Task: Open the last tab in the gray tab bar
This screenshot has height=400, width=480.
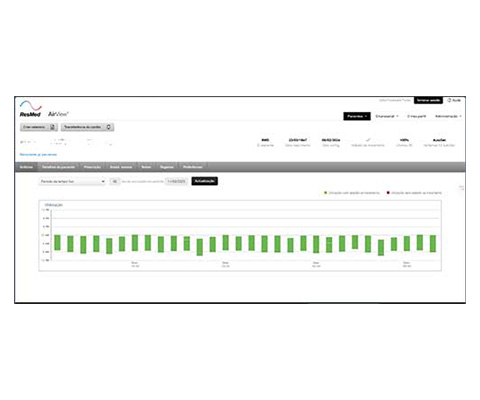Action: click(193, 167)
